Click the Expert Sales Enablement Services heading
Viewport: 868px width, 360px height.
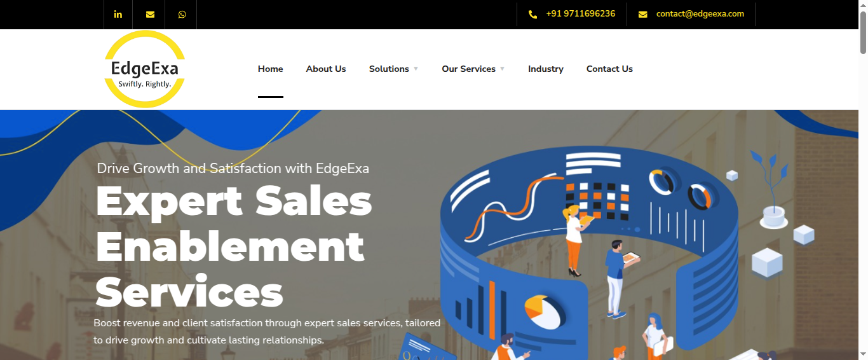234,247
